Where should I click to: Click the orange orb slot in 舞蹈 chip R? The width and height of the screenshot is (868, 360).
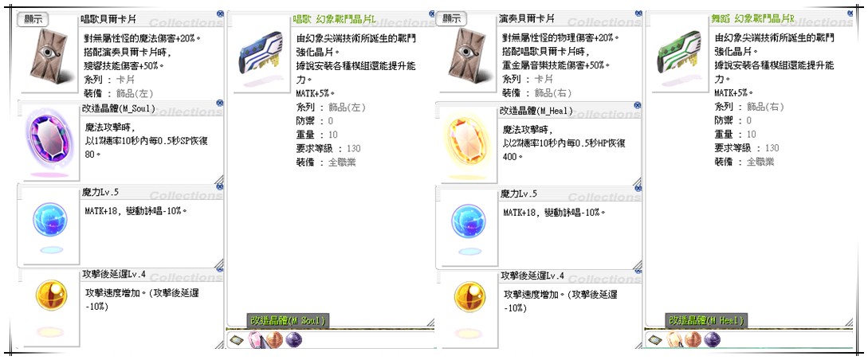point(693,339)
